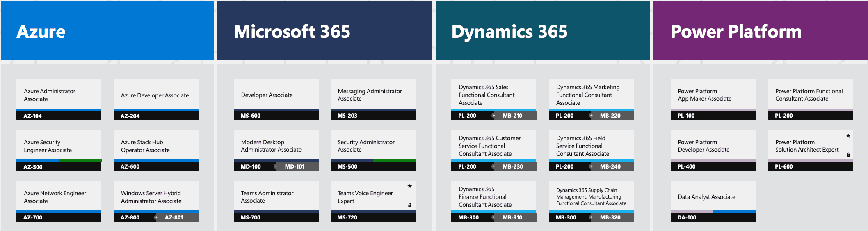
Task: Click the AZ-204 exam code label
Action: (x=130, y=116)
